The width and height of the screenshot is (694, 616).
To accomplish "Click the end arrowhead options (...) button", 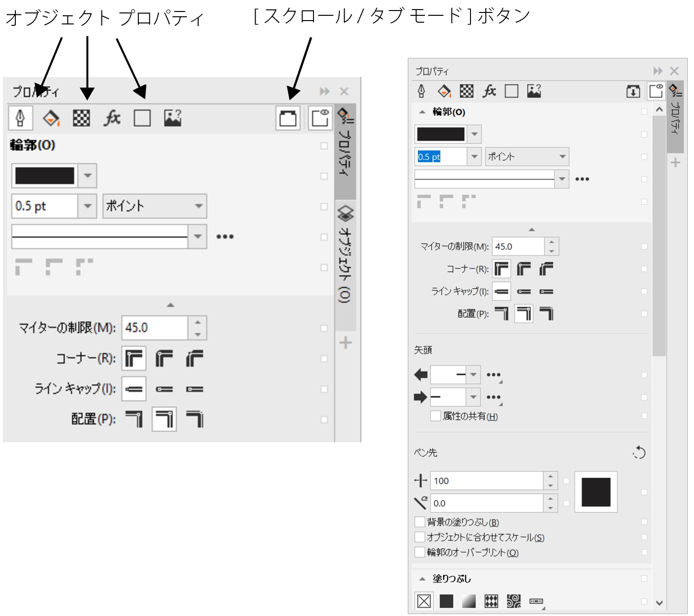I will (493, 397).
